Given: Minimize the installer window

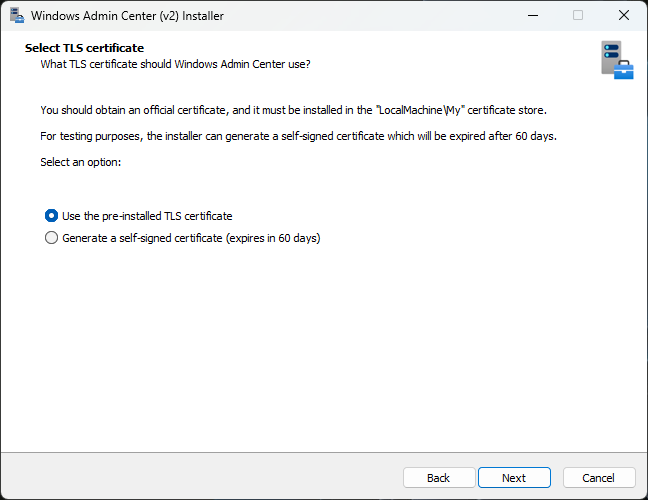Looking at the screenshot, I should [531, 16].
